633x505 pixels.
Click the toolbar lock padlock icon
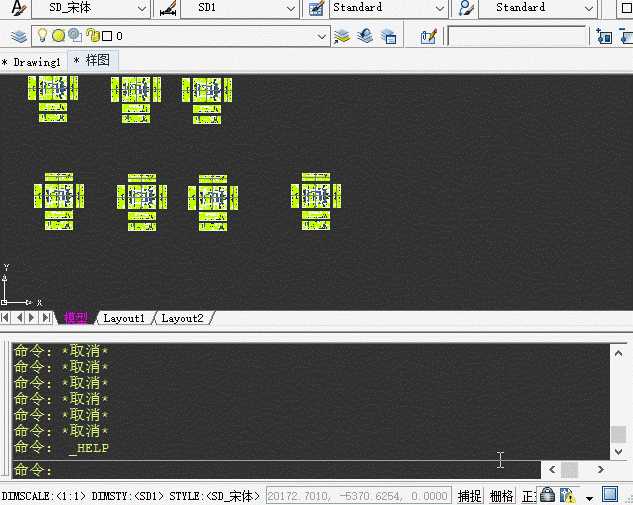tap(547, 495)
